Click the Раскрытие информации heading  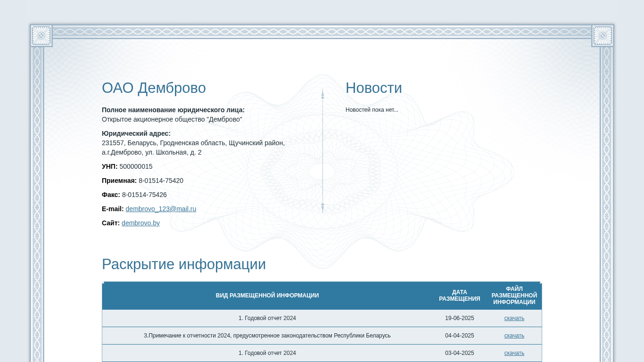[184, 264]
